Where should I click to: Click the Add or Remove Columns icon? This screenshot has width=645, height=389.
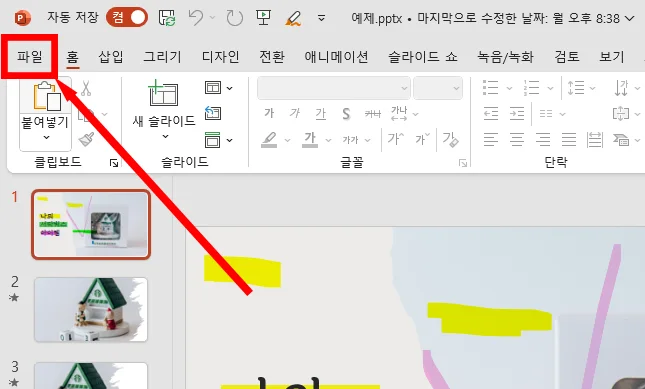pos(546,113)
